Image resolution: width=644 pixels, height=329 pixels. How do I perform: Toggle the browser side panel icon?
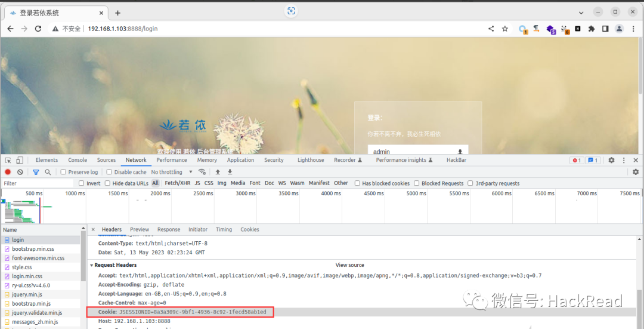[605, 29]
